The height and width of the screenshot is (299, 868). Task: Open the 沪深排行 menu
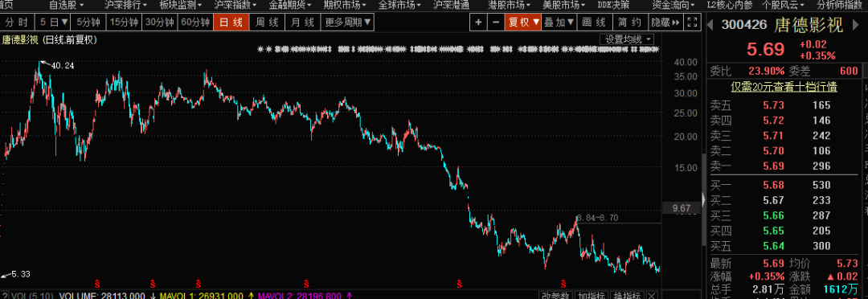pyautogui.click(x=125, y=5)
